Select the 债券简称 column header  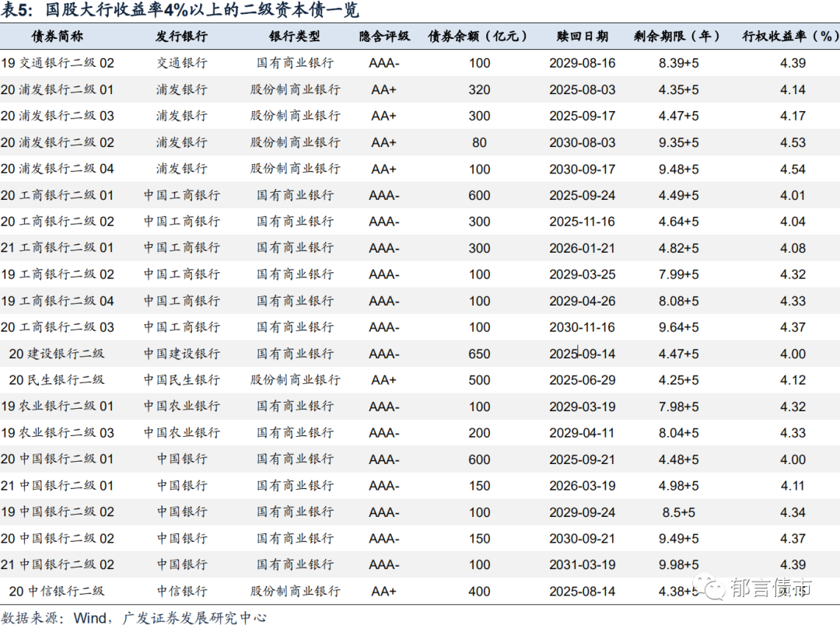[58, 36]
